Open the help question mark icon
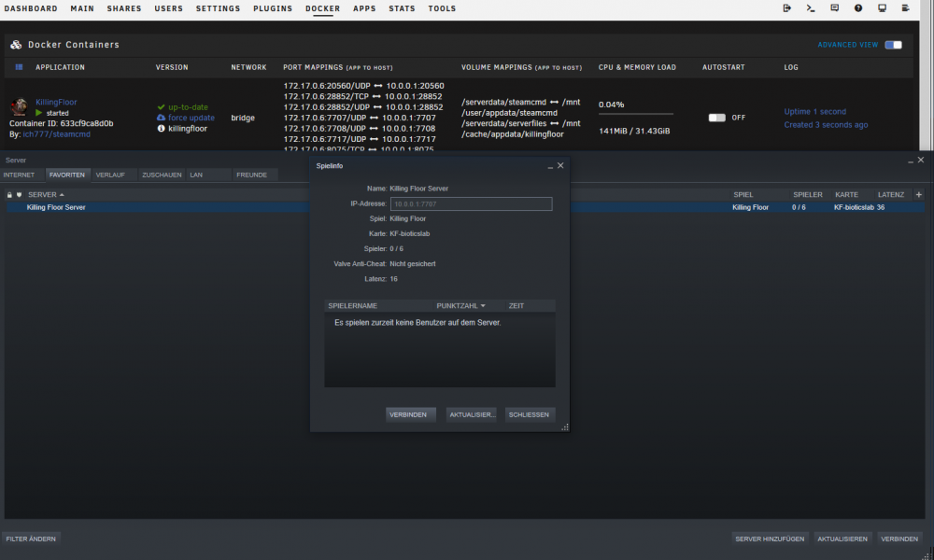Screen dimensions: 934x560 click(858, 8)
